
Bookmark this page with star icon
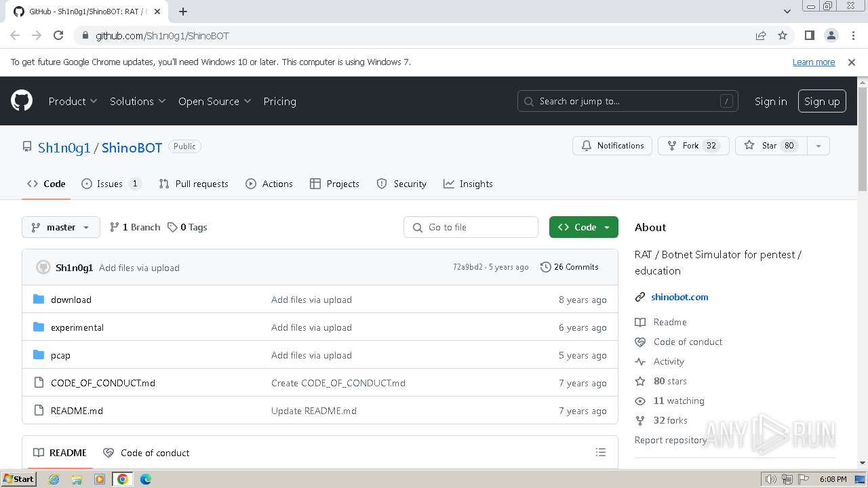pos(783,35)
